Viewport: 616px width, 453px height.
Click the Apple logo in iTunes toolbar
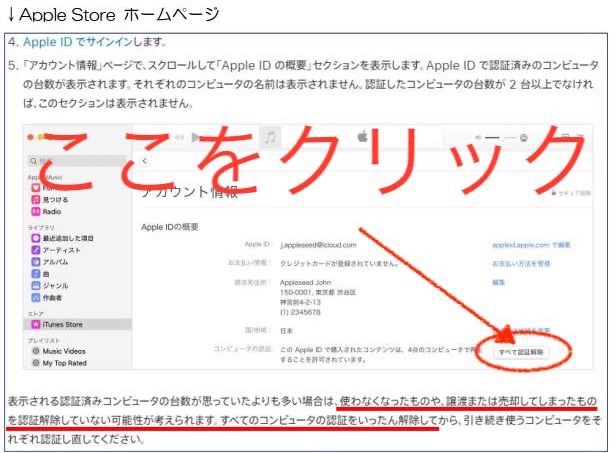362,137
